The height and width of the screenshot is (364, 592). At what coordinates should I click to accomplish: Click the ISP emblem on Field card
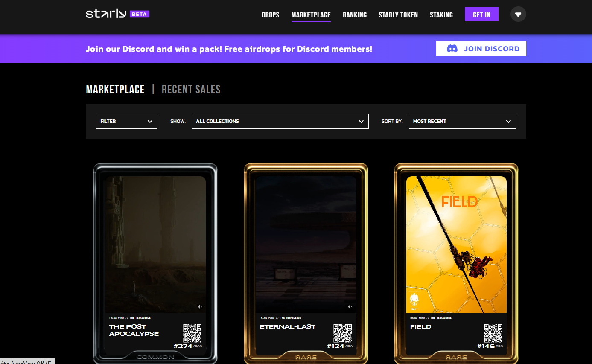click(414, 300)
